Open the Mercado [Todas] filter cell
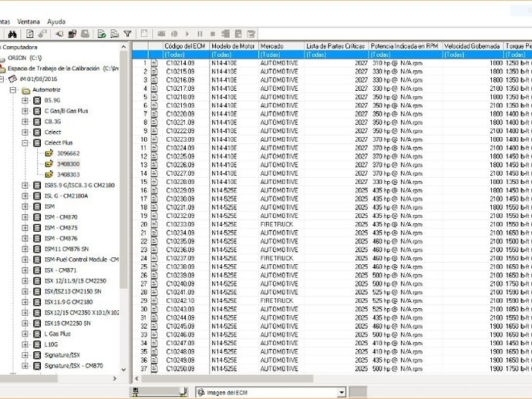 [x=281, y=55]
